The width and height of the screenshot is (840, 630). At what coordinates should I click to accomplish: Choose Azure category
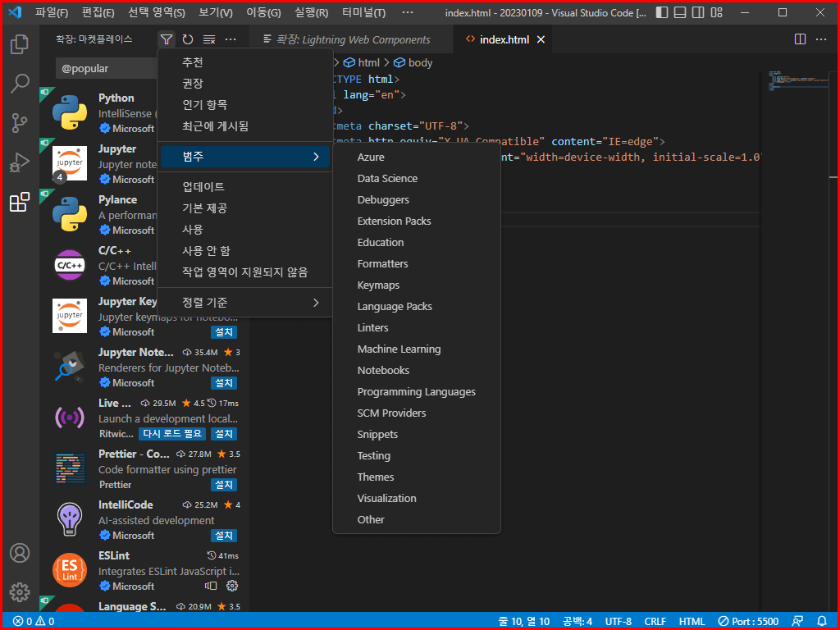pyautogui.click(x=417, y=157)
